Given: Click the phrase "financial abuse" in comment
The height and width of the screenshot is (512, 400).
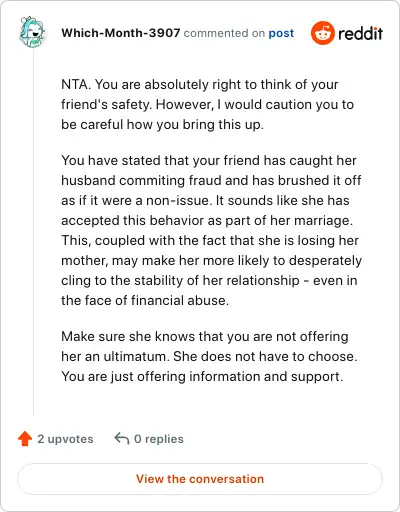Looking at the screenshot, I should click(180, 300).
